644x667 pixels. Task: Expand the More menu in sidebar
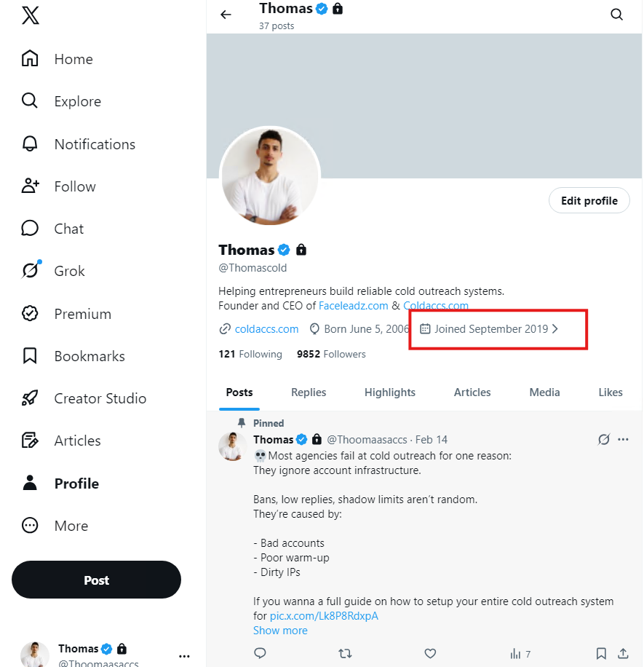coord(55,526)
